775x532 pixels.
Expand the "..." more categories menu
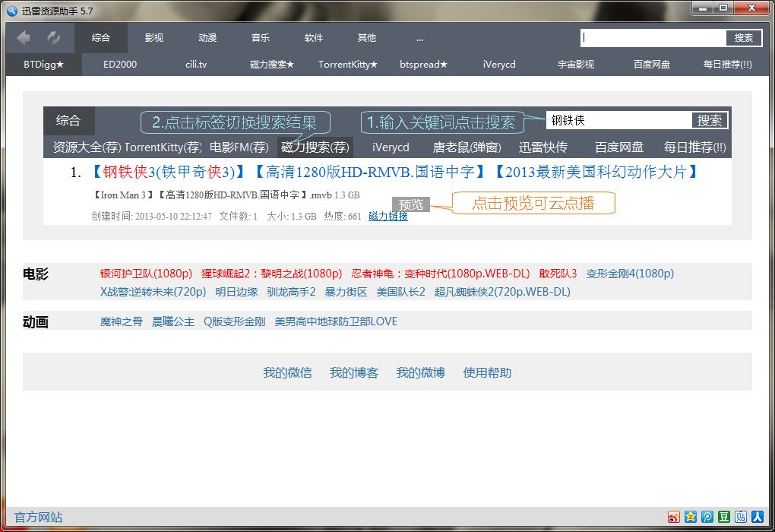pyautogui.click(x=419, y=36)
